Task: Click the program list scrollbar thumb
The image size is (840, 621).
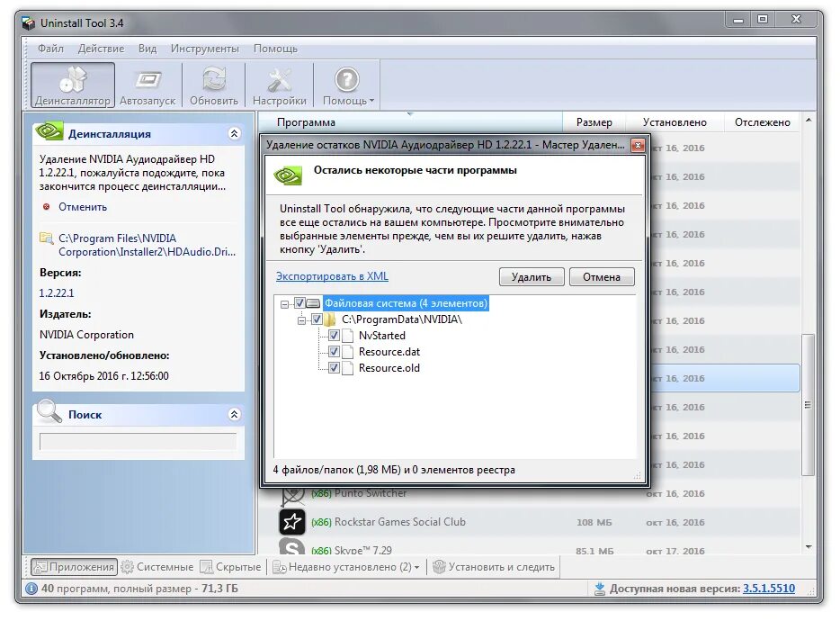Action: (x=808, y=404)
